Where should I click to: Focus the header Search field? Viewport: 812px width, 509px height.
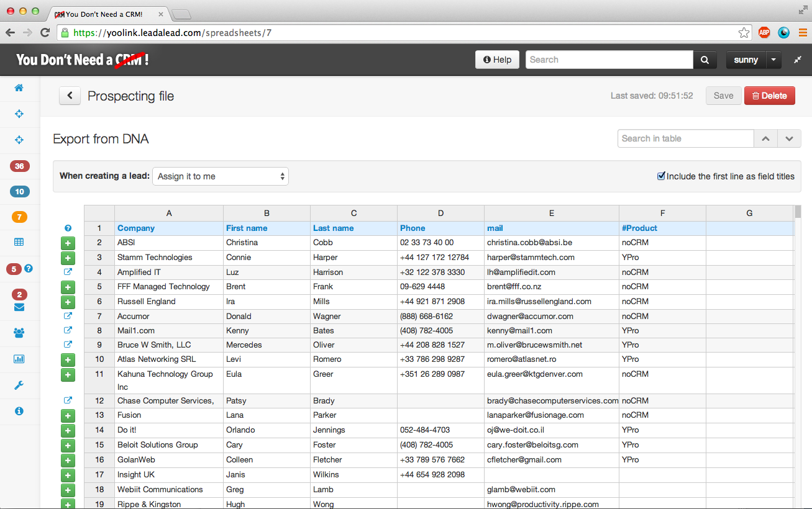click(609, 60)
